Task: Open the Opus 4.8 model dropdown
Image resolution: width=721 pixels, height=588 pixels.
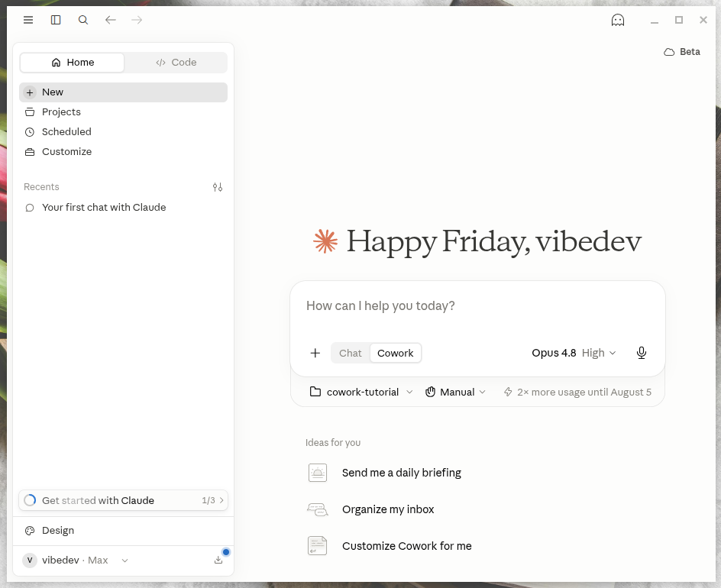Action: click(x=574, y=353)
